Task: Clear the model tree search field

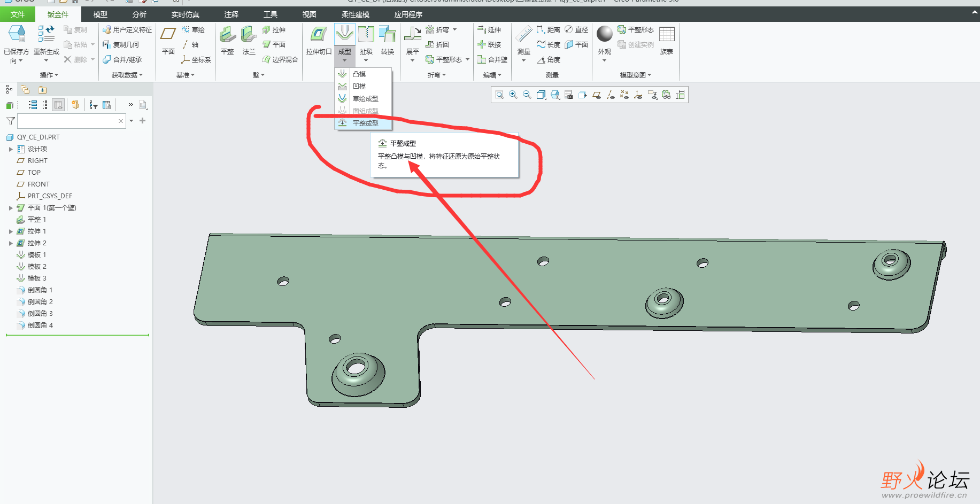Action: 121,121
